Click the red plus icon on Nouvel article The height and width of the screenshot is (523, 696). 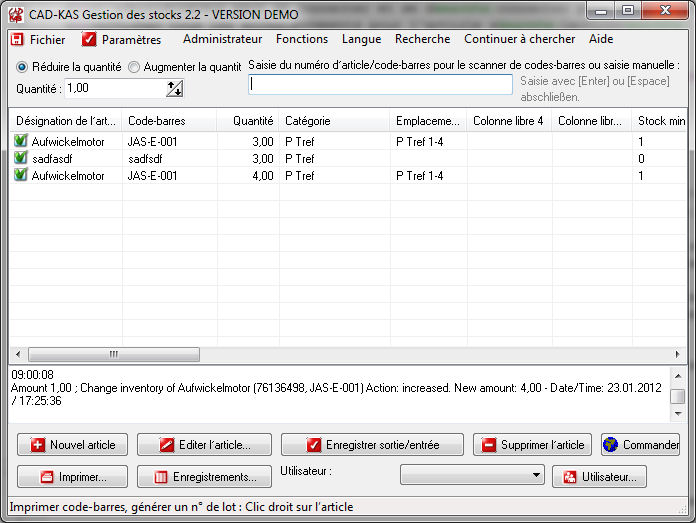[38, 445]
